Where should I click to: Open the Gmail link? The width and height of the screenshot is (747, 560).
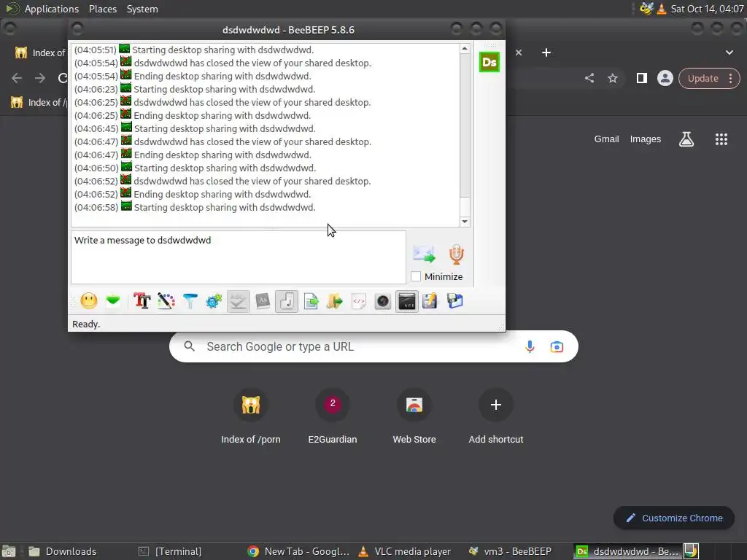(x=606, y=139)
